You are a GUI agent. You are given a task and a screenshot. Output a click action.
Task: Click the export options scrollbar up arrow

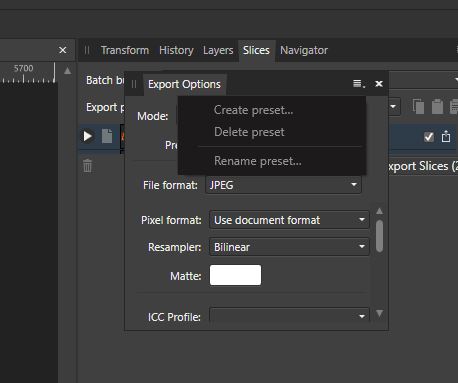[379, 211]
